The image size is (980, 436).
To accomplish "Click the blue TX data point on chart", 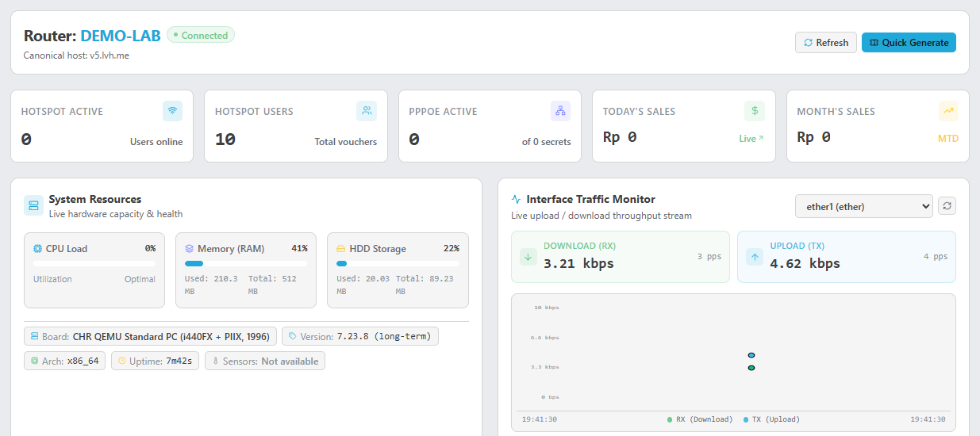I will point(751,355).
